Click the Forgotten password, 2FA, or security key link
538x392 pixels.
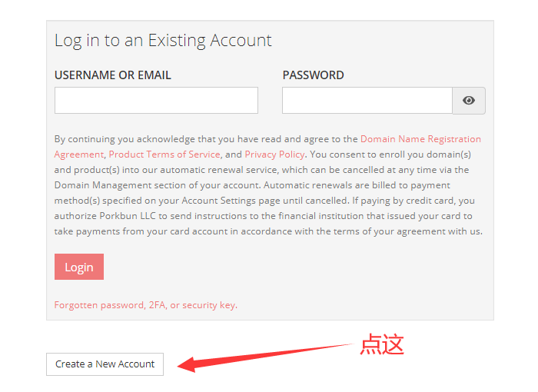[145, 305]
